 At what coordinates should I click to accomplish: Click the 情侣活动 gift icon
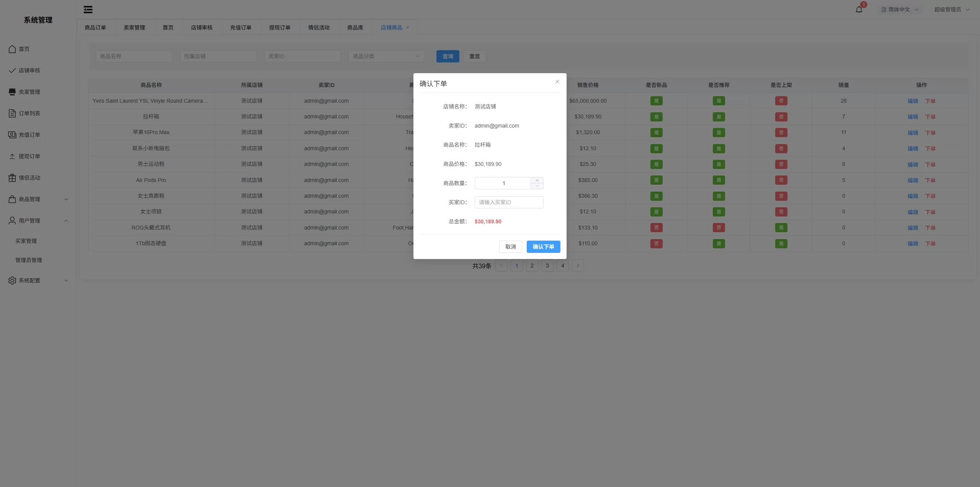tap(12, 178)
